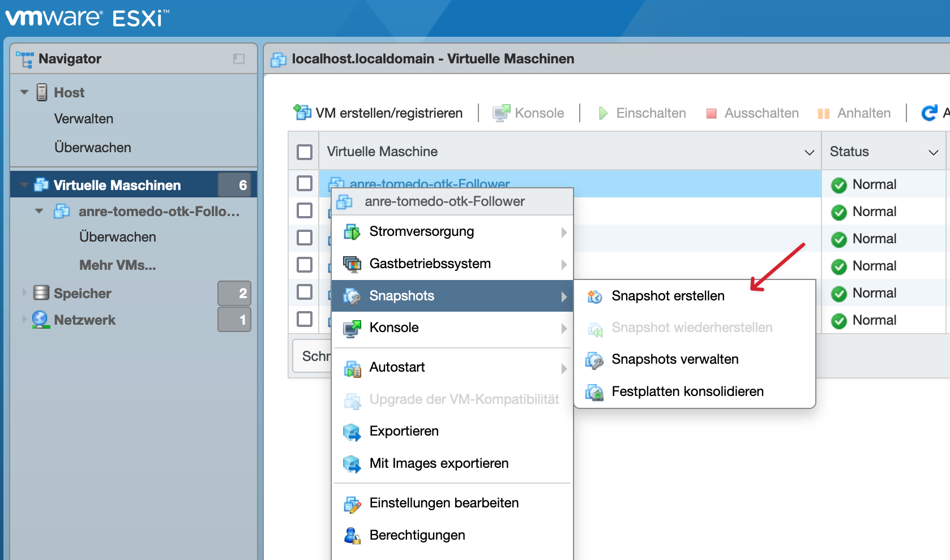The width and height of the screenshot is (950, 560).
Task: Click the orange Anhalten pause icon
Action: 824,114
